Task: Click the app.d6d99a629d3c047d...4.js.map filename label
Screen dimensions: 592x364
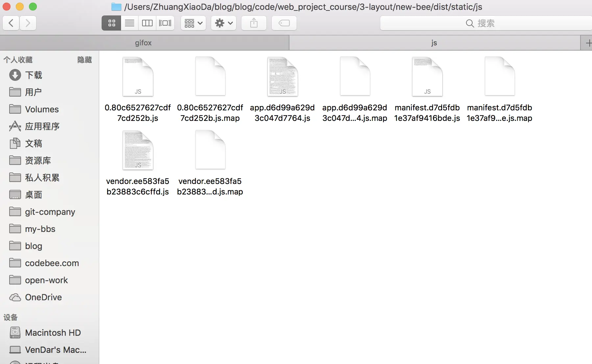Action: click(355, 113)
